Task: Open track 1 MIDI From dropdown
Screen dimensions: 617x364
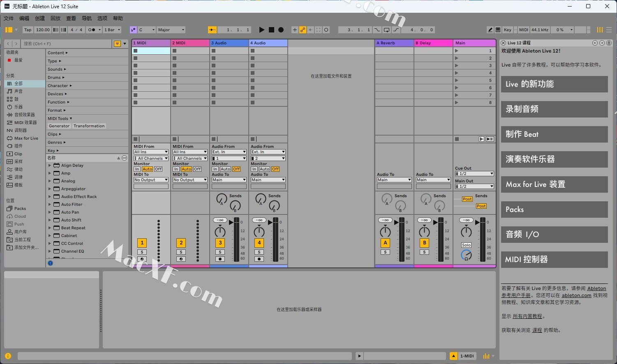Action: (x=151, y=152)
